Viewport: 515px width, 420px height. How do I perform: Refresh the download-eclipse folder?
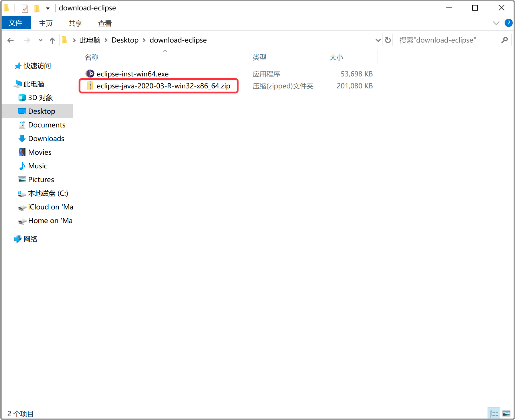tap(388, 40)
